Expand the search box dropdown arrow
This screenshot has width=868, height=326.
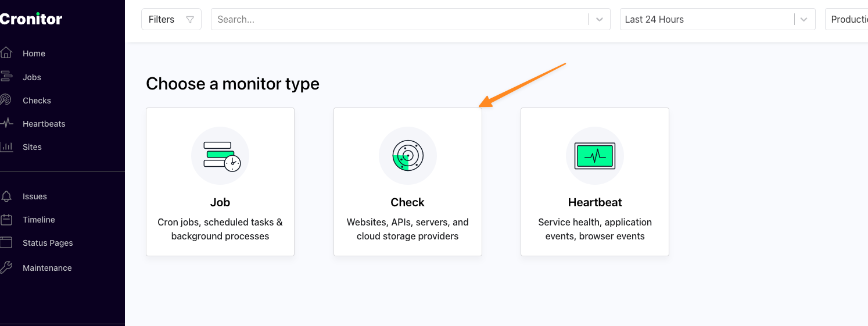tap(600, 19)
